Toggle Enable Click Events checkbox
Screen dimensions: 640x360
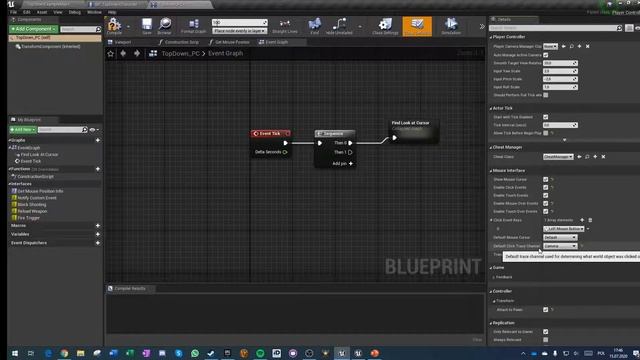(x=546, y=187)
